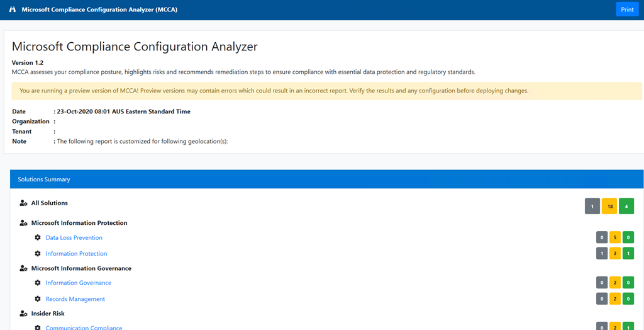Click the 'Version 1.2' text
The width and height of the screenshot is (644, 330).
(28, 63)
